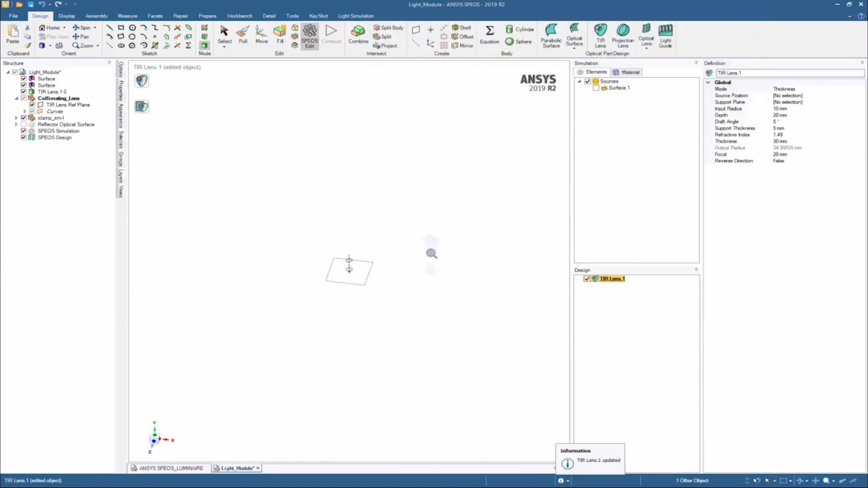Switch to the Display ribbon tab
The height and width of the screenshot is (488, 868).
coord(67,16)
